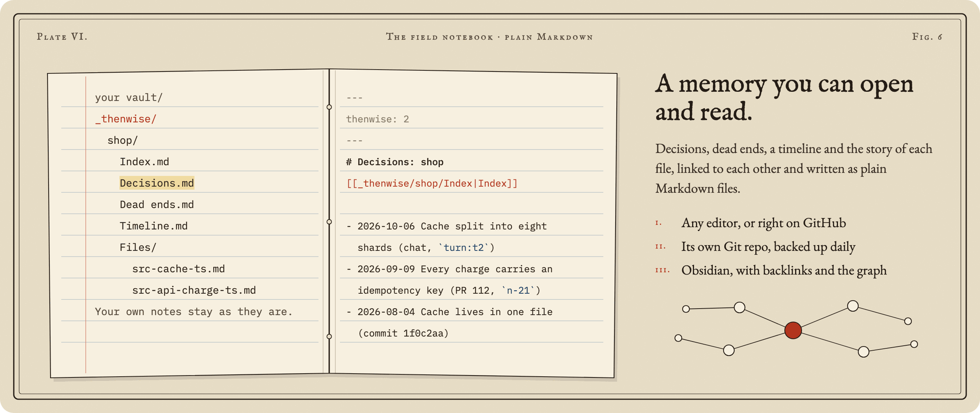Click the '(commit 1f0c2aa)' text
The height and width of the screenshot is (413, 980).
pos(403,333)
